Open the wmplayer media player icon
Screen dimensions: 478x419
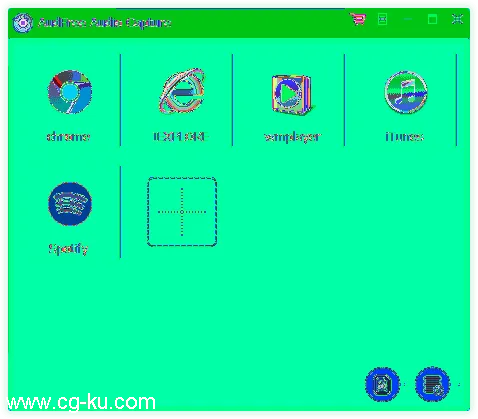point(293,94)
